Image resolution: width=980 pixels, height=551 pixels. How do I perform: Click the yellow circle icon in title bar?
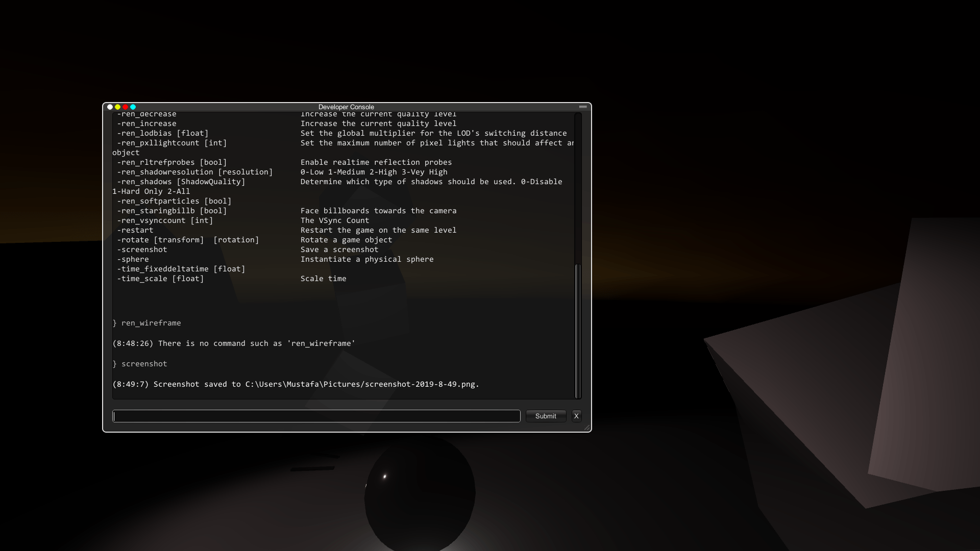pos(117,107)
